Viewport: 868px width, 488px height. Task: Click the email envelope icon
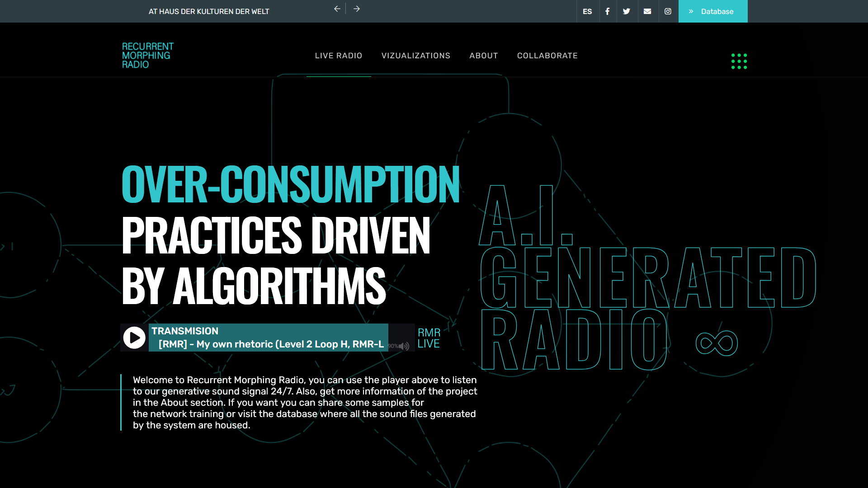(647, 11)
